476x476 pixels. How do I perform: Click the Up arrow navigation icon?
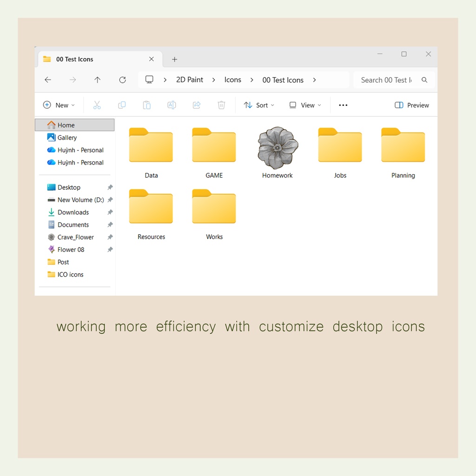pyautogui.click(x=97, y=79)
